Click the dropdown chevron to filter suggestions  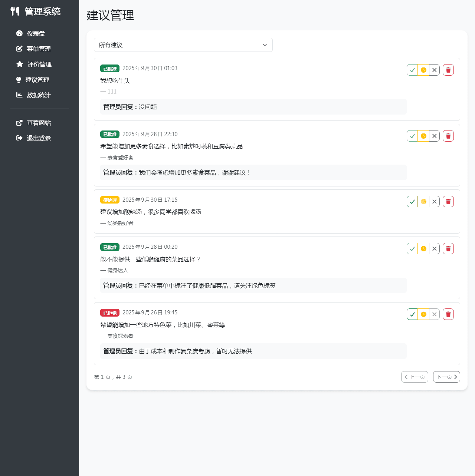click(x=265, y=45)
